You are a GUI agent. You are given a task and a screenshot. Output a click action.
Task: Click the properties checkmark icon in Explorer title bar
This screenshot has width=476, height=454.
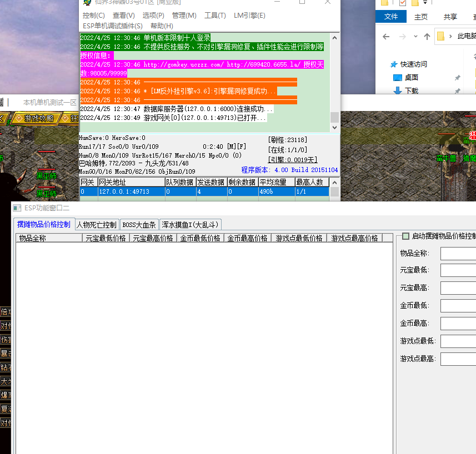pos(403,3)
